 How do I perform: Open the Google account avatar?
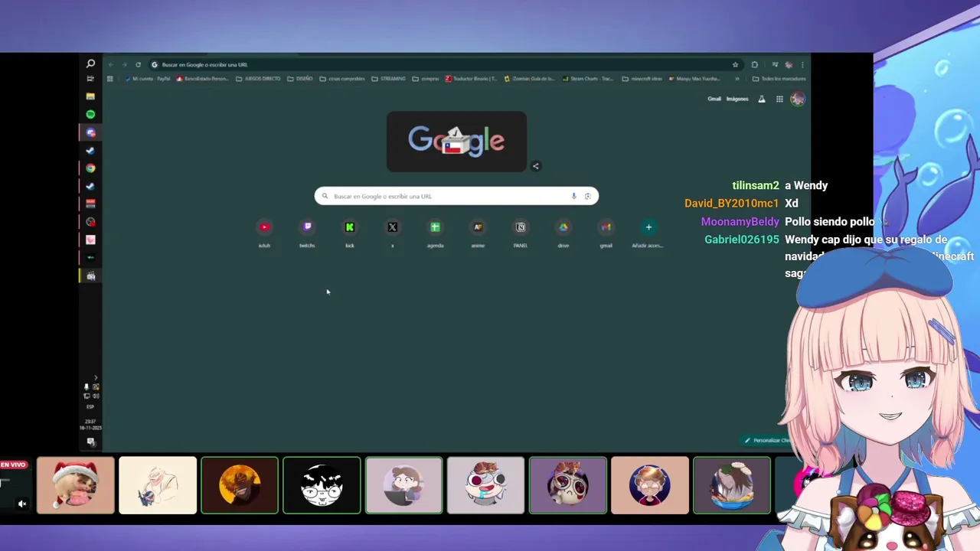[798, 99]
